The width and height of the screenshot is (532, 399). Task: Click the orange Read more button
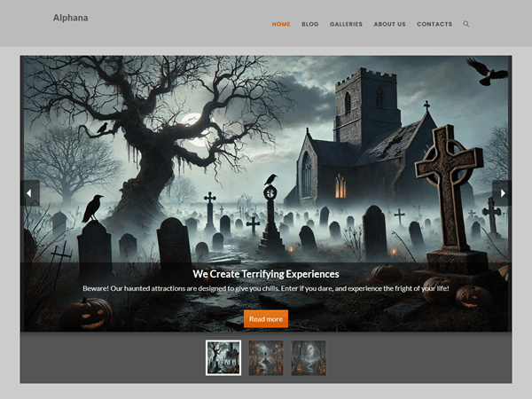(266, 319)
